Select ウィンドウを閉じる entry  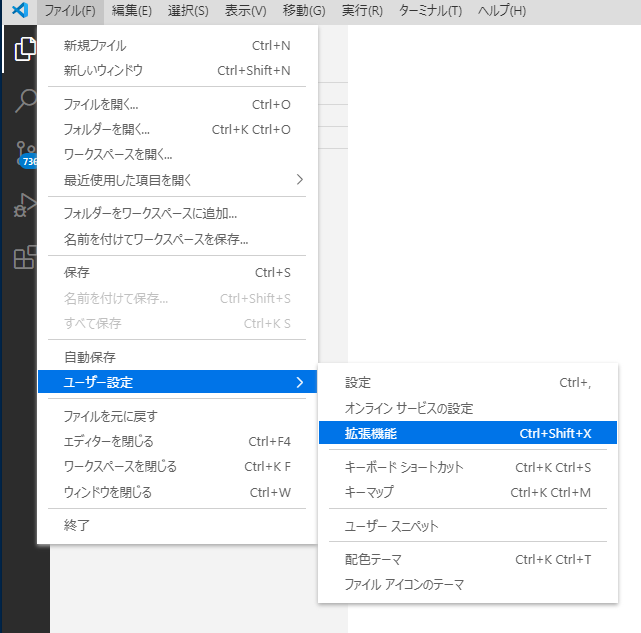[177, 492]
